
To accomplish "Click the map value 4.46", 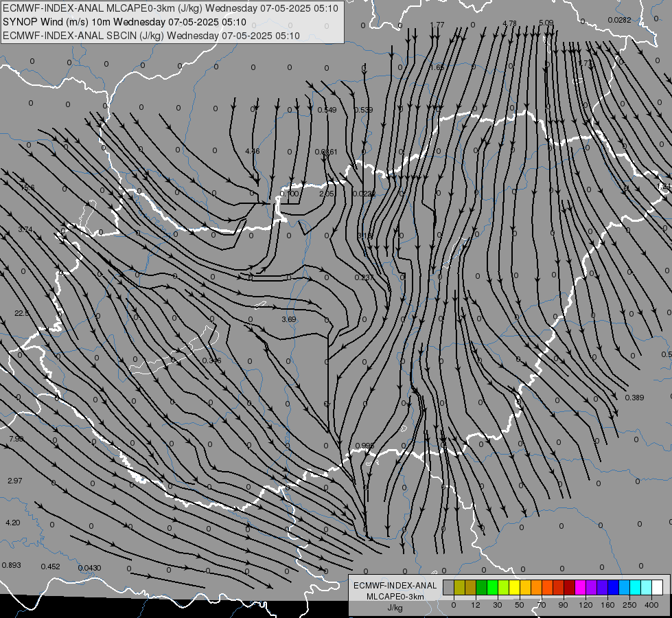I will coord(253,151).
